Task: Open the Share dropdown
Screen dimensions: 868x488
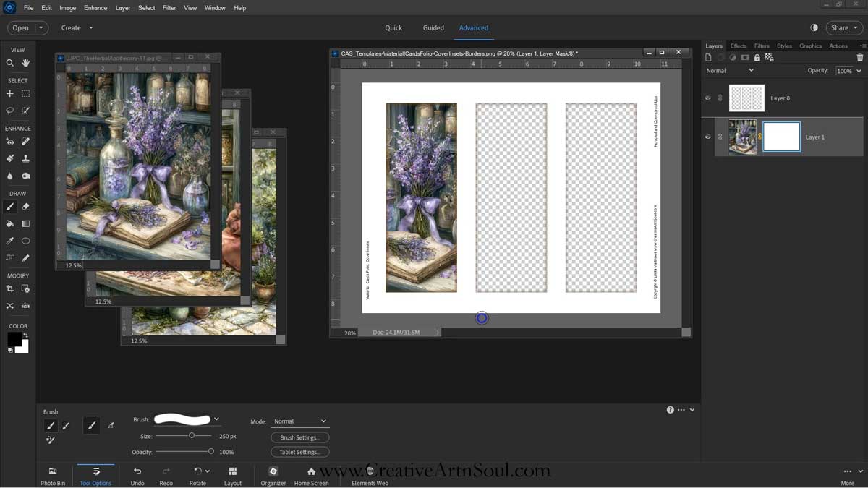Action: coord(844,27)
